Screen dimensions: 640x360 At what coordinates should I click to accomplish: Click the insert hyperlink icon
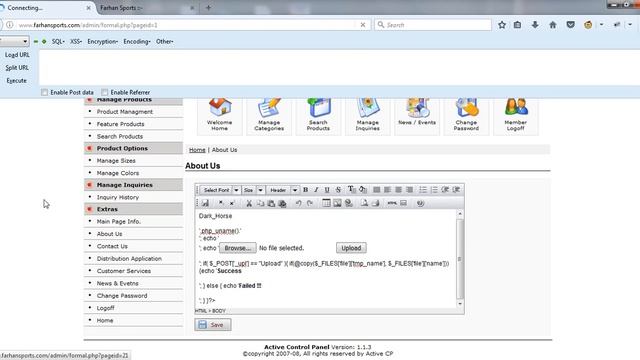pyautogui.click(x=349, y=203)
